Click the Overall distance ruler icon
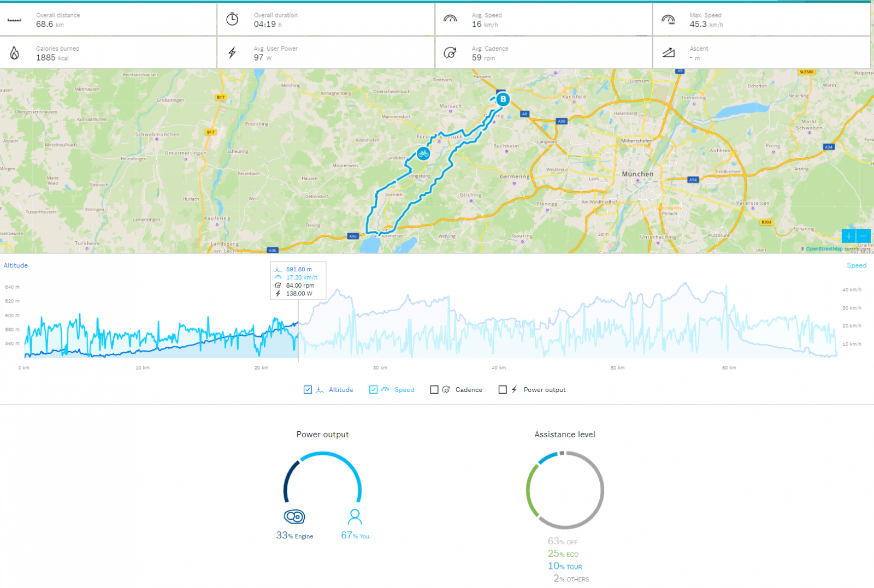The image size is (874, 588). coord(14,20)
